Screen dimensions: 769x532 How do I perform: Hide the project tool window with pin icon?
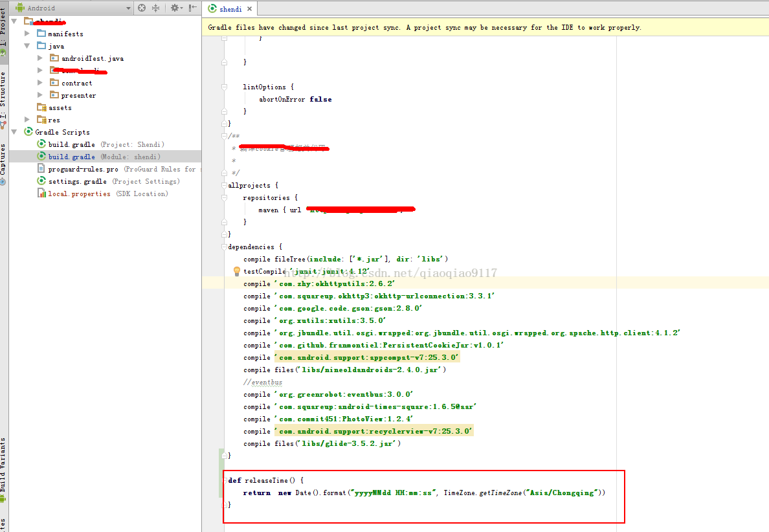[x=193, y=8]
